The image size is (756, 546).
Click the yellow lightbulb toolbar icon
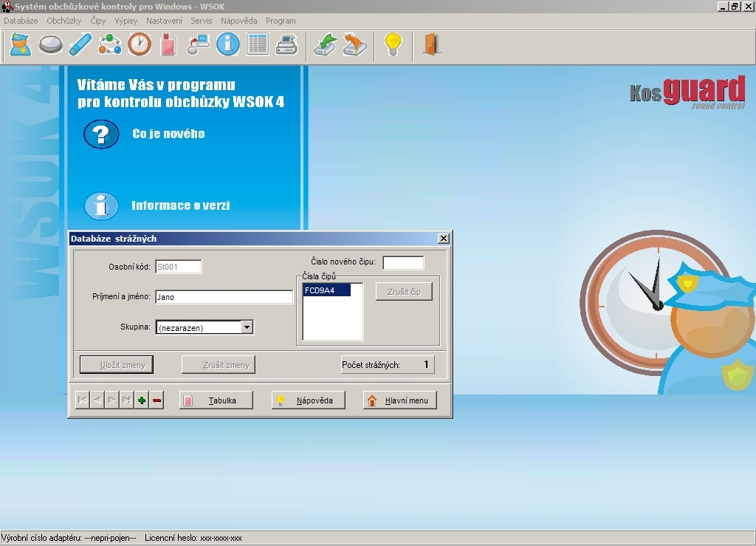point(393,45)
